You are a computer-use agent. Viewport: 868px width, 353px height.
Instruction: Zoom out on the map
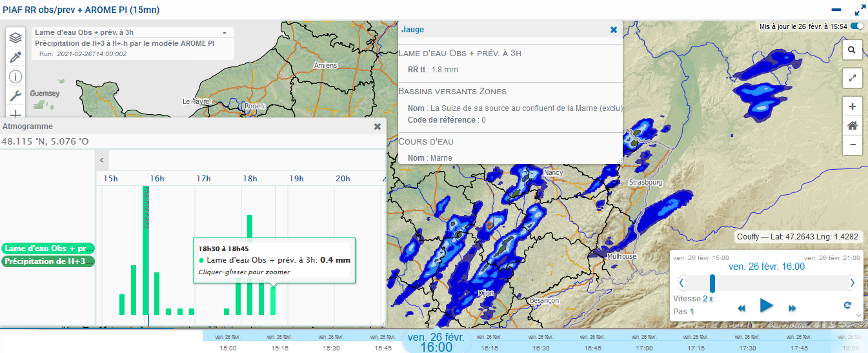[x=852, y=145]
